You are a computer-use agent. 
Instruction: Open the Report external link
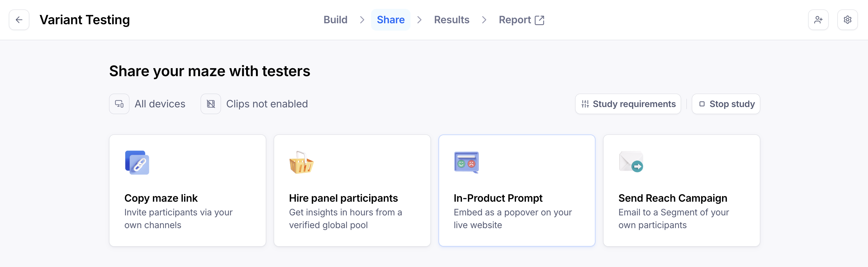click(521, 20)
